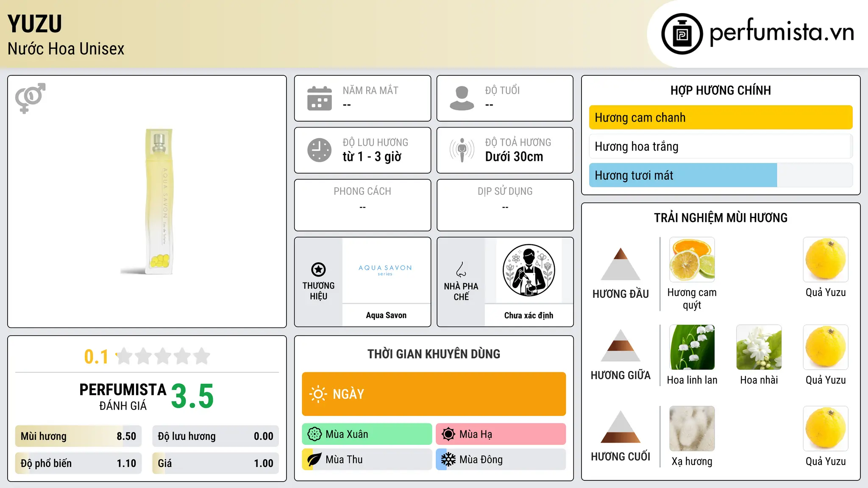The width and height of the screenshot is (868, 488).
Task: Select the Quả Yuzu image in Hương đầu
Action: pos(826,260)
